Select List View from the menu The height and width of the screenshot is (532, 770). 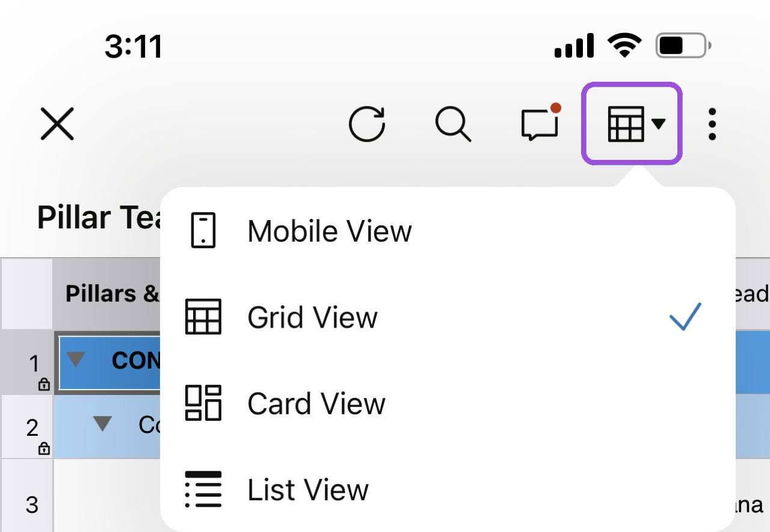[x=307, y=489]
